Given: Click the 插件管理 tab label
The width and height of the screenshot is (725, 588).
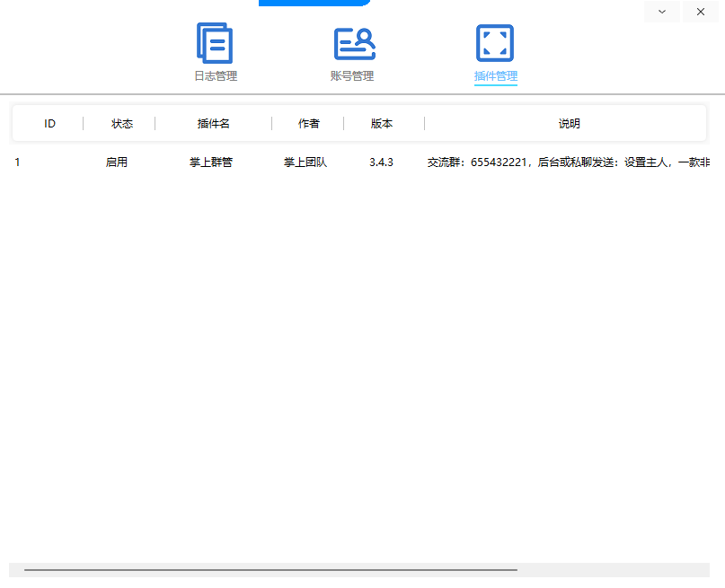Looking at the screenshot, I should 495,76.
